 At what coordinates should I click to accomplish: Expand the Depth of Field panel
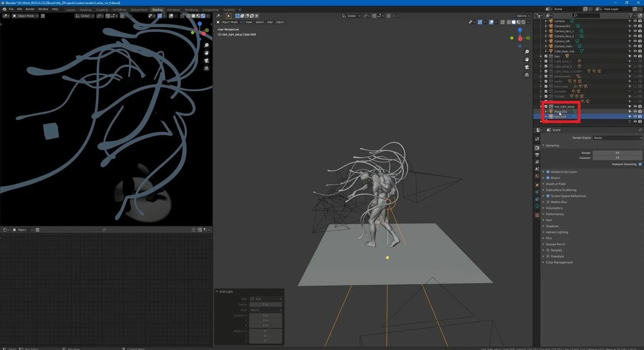[x=555, y=184]
